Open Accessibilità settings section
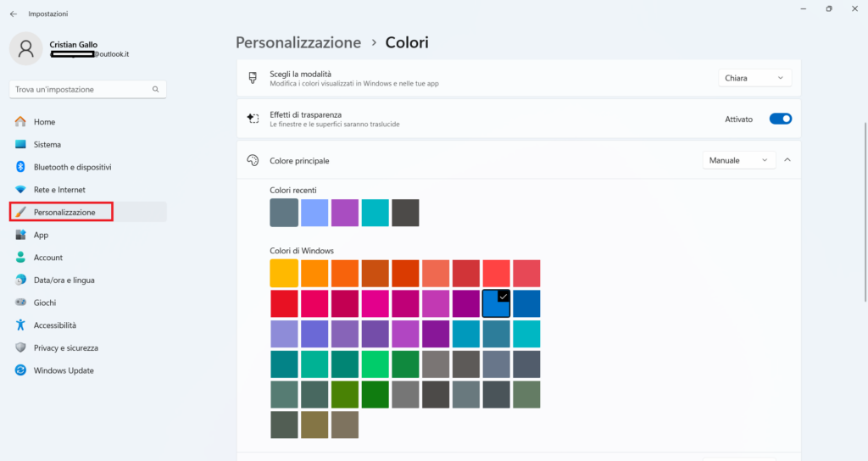The image size is (868, 461). (x=54, y=325)
